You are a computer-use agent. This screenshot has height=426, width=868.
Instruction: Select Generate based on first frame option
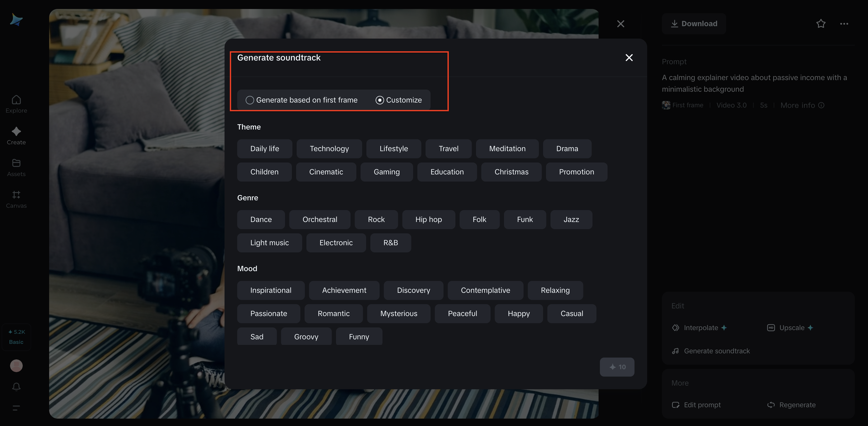coord(250,100)
